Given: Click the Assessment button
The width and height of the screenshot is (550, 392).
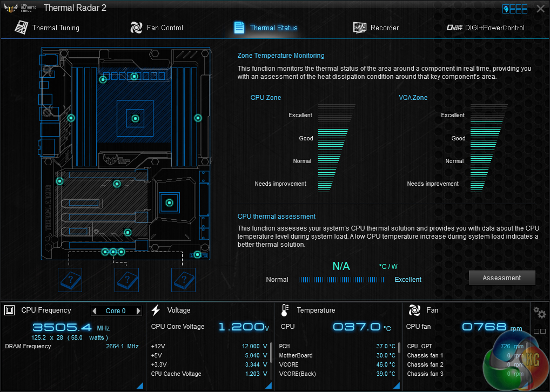Looking at the screenshot, I should 502,278.
